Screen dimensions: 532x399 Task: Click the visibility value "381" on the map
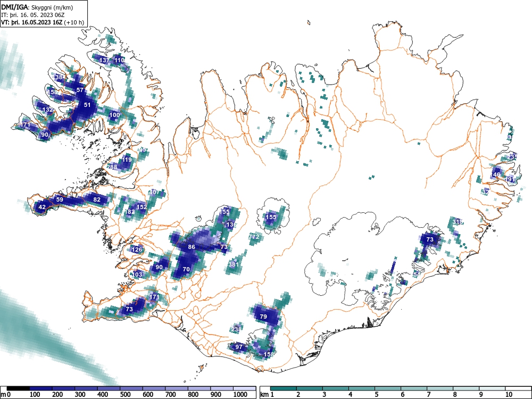pos(234,264)
